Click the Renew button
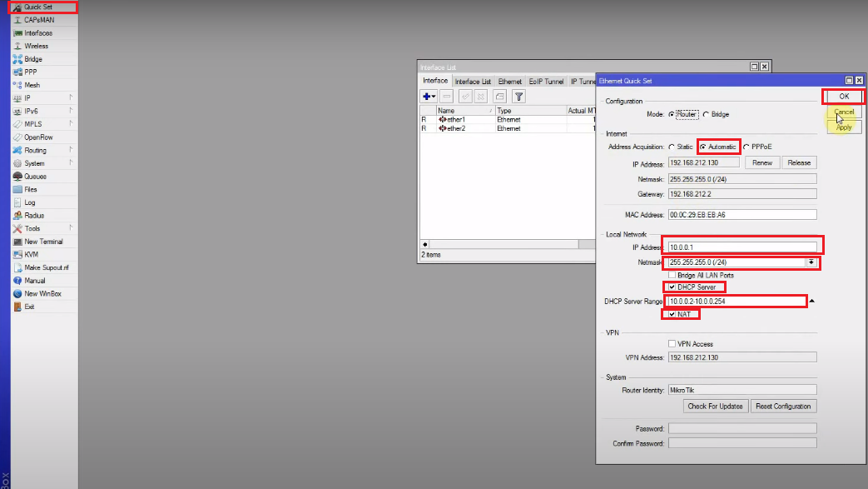868x489 pixels. (762, 163)
